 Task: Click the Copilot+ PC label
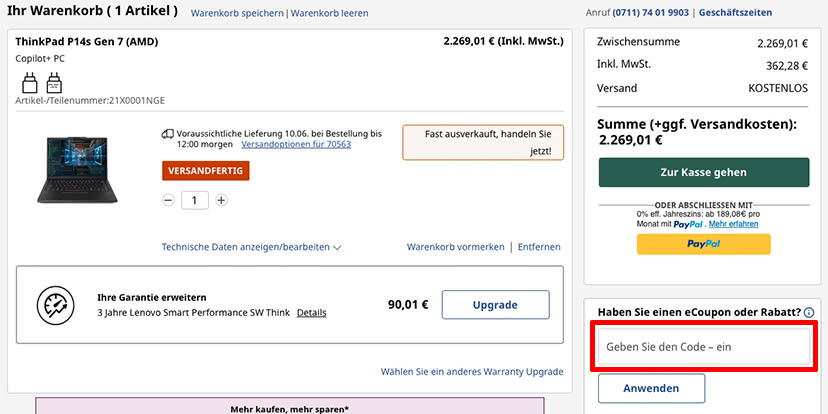pyautogui.click(x=40, y=59)
